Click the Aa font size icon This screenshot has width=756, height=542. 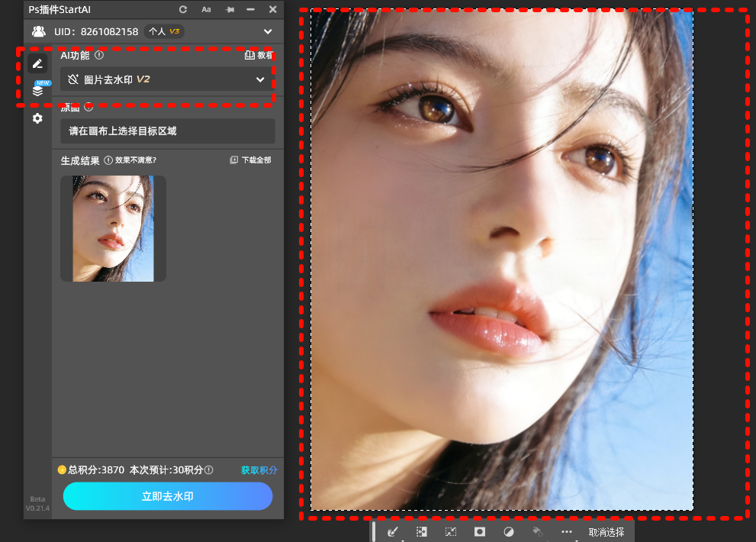pyautogui.click(x=206, y=9)
